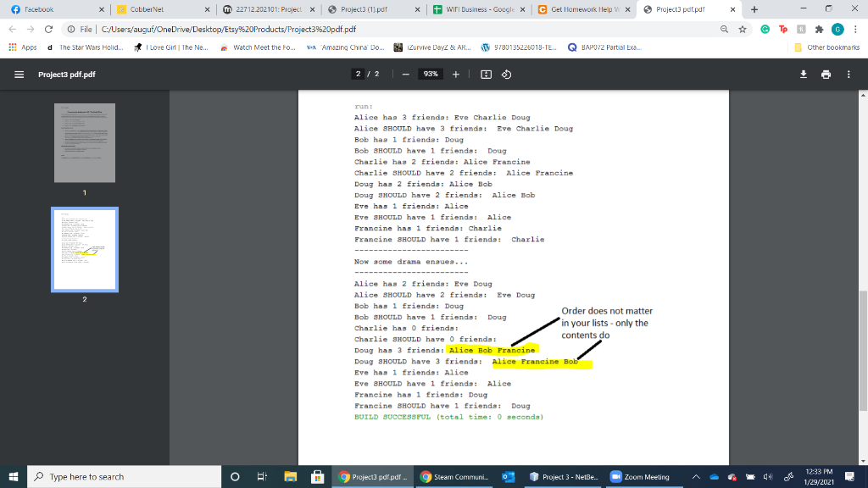
Task: Zoom in on the PDF
Action: [455, 74]
